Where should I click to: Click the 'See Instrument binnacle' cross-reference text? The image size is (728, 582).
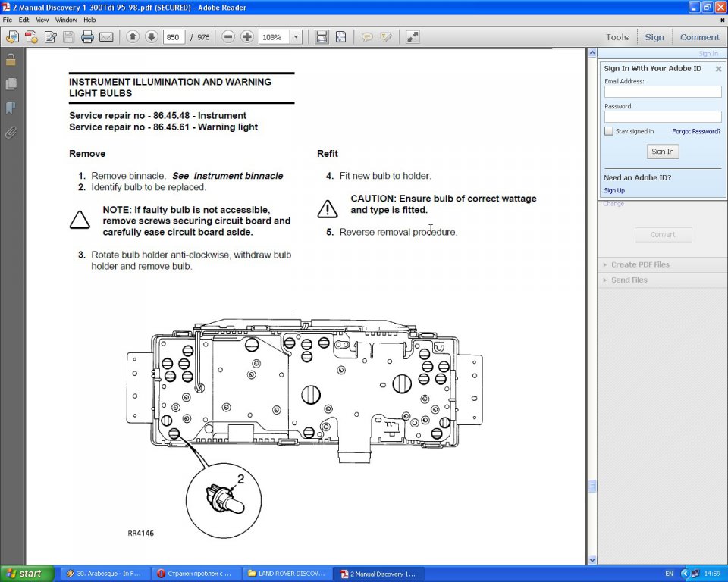[x=227, y=176]
